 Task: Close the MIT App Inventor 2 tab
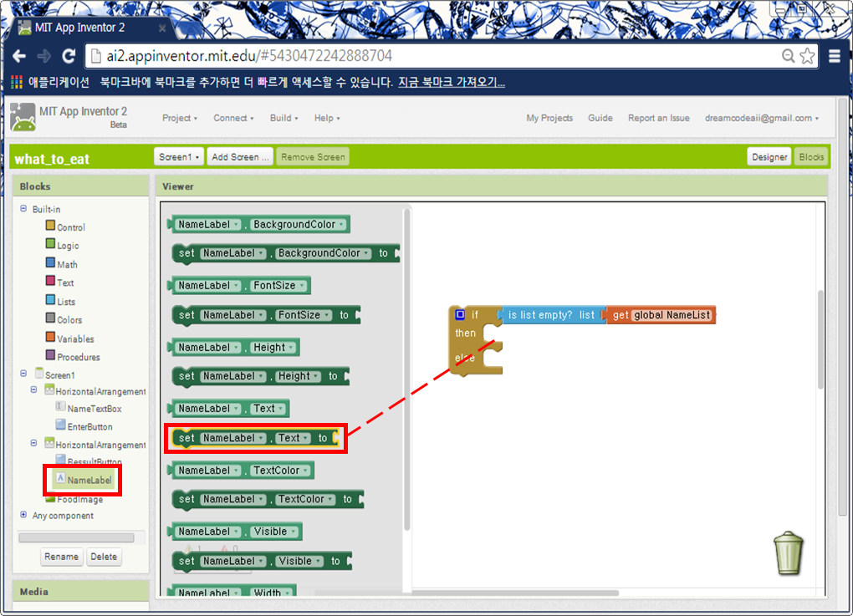162,28
